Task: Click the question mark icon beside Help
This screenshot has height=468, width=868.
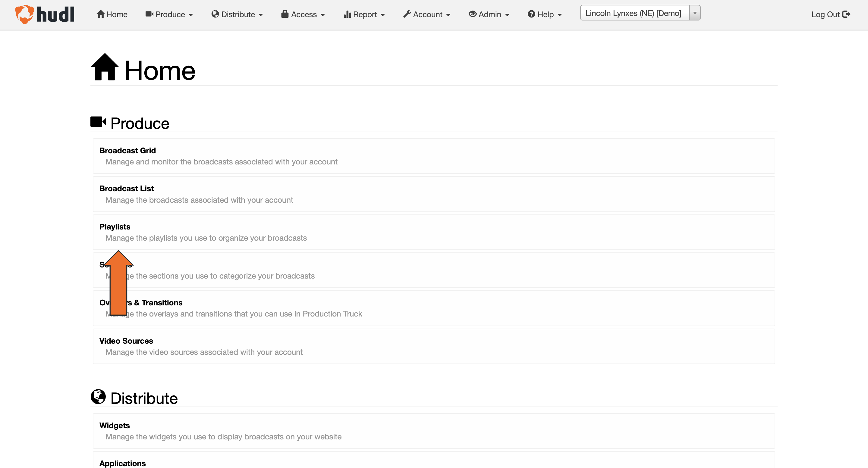Action: (531, 14)
